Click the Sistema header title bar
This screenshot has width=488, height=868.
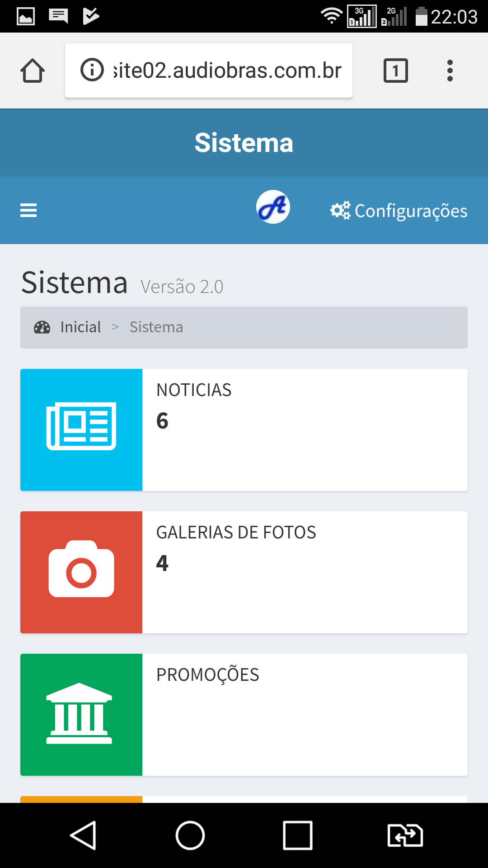tap(244, 142)
